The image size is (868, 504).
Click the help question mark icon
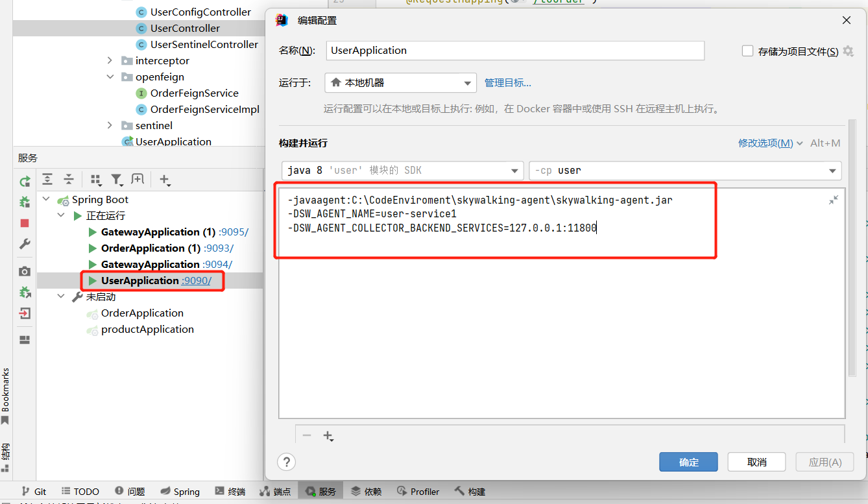click(x=286, y=462)
